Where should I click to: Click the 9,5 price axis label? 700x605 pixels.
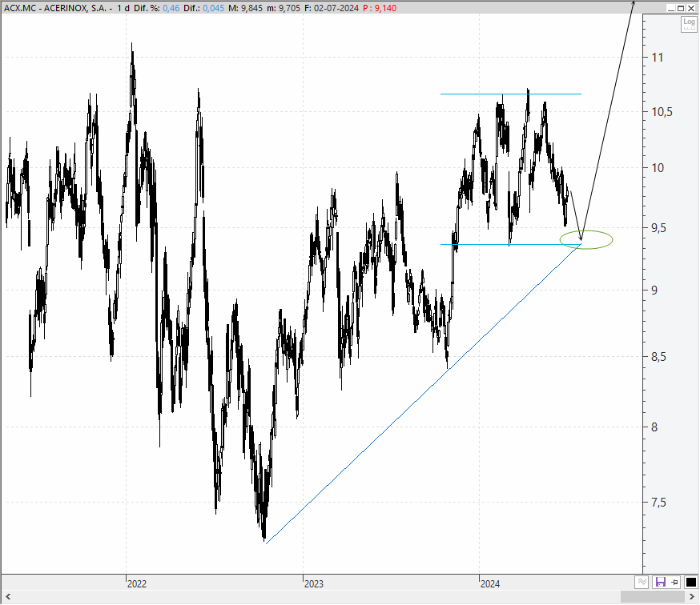point(658,228)
